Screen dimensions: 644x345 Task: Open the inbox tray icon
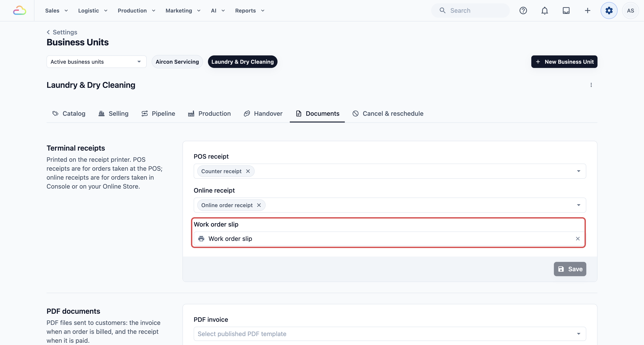(566, 11)
